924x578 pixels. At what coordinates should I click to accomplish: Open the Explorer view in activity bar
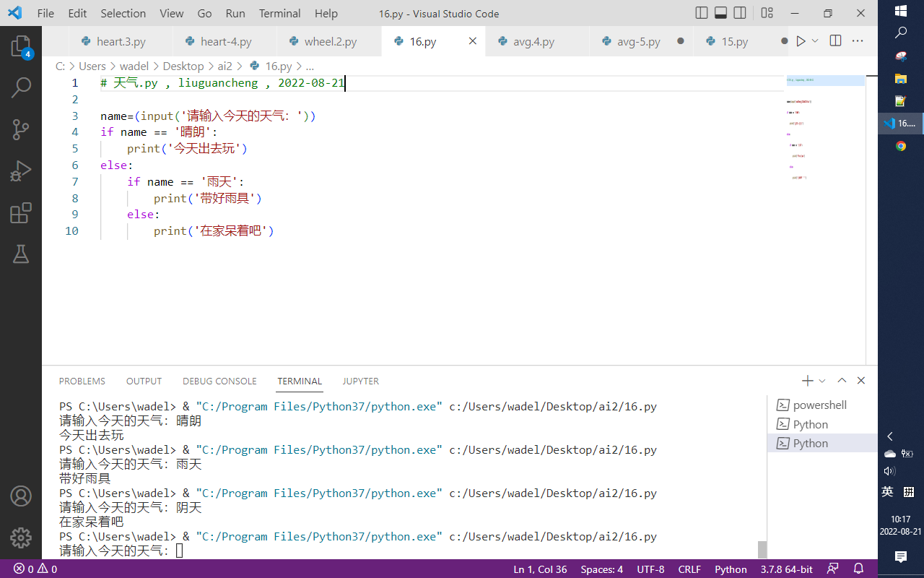click(21, 47)
